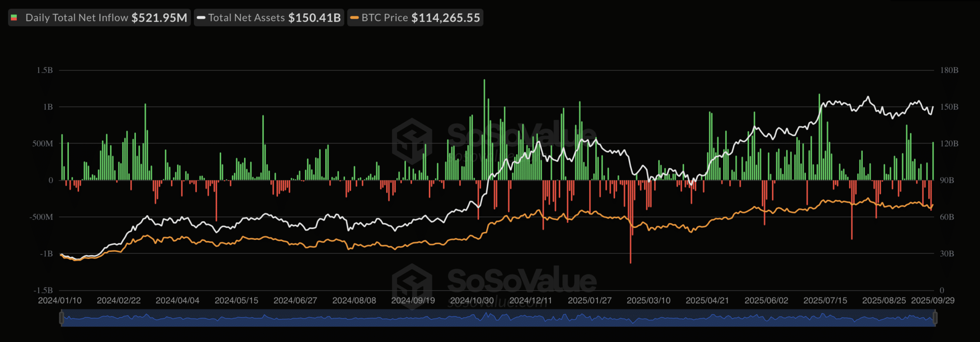
Task: Click the 2025/09/29 date axis label
Action: [933, 300]
